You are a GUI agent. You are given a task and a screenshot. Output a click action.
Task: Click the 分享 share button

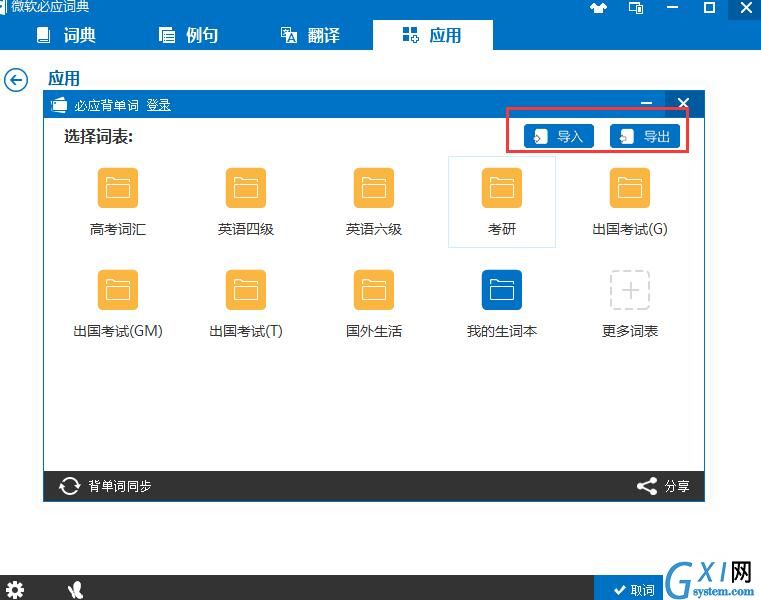point(663,486)
